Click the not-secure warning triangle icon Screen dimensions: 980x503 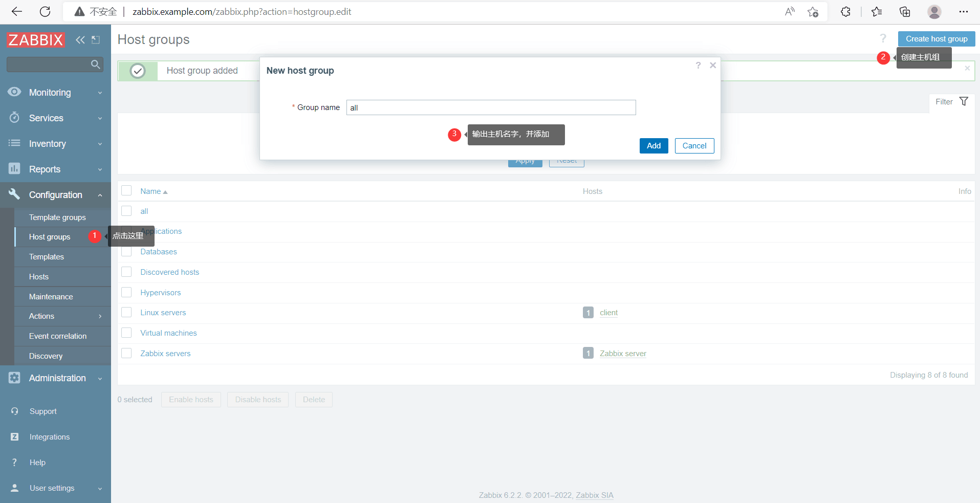[x=79, y=12]
